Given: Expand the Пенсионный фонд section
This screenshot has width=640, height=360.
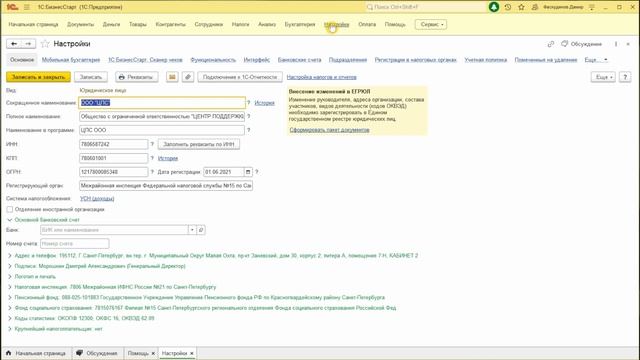Looking at the screenshot, I should [x=10, y=298].
